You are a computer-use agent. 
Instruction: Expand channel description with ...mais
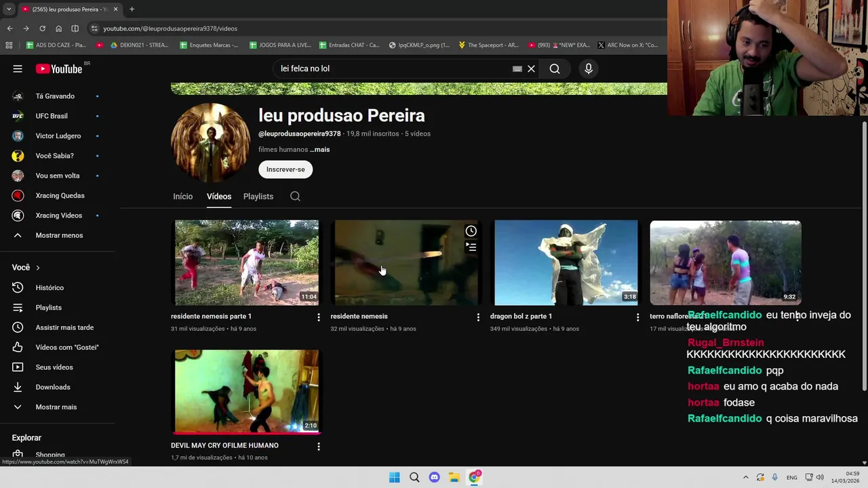(320, 150)
